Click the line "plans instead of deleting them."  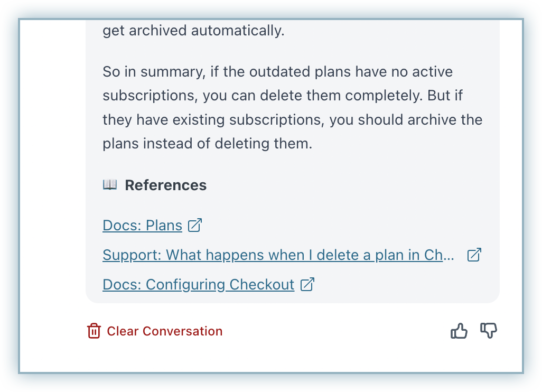click(x=208, y=144)
